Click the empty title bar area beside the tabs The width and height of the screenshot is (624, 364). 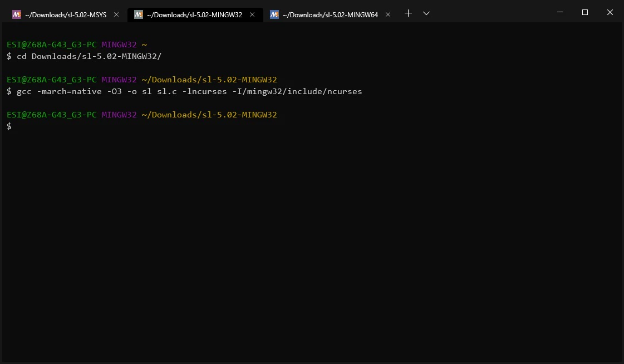click(489, 12)
